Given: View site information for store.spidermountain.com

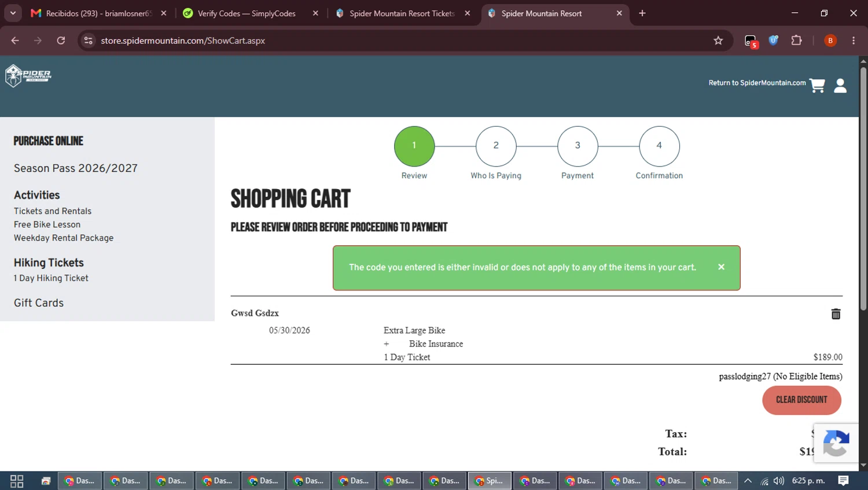Looking at the screenshot, I should pyautogui.click(x=88, y=40).
